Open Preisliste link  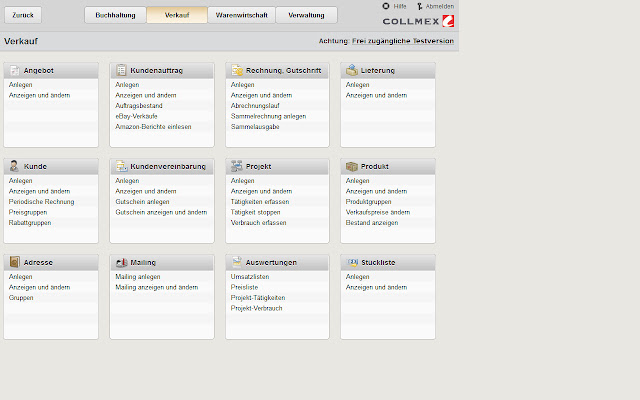(244, 287)
